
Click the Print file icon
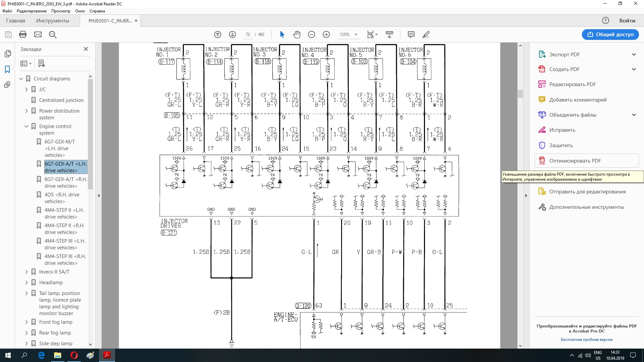tap(23, 35)
